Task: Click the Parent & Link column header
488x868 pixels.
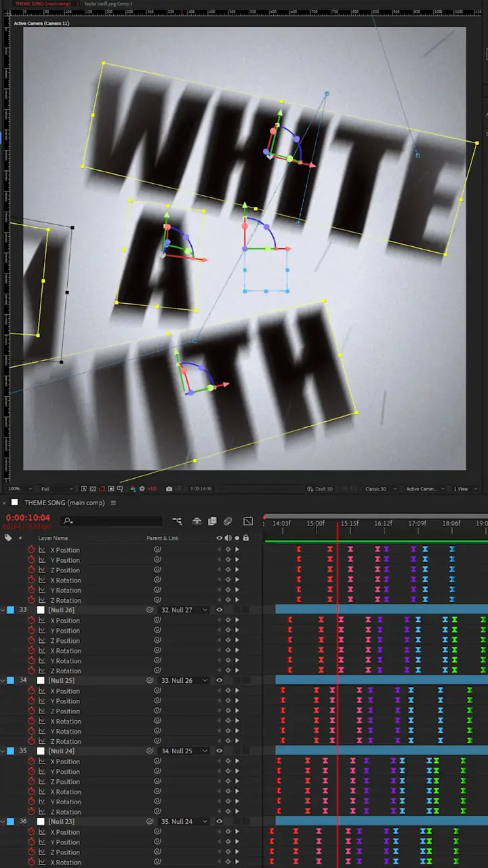Action: (x=163, y=538)
